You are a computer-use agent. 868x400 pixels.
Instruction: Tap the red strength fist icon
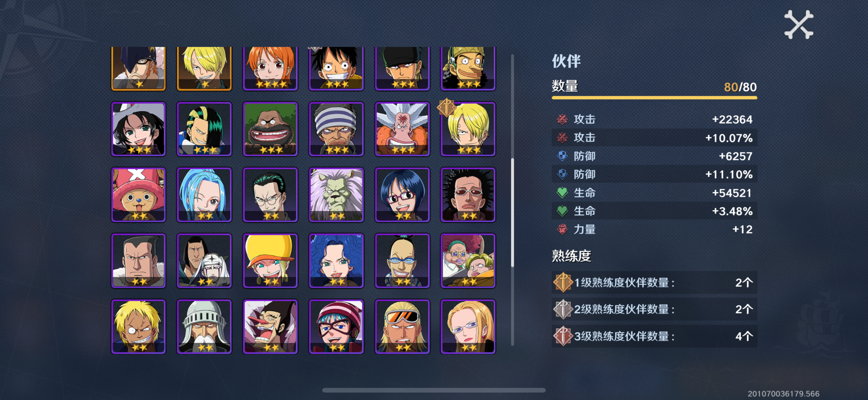pos(562,229)
